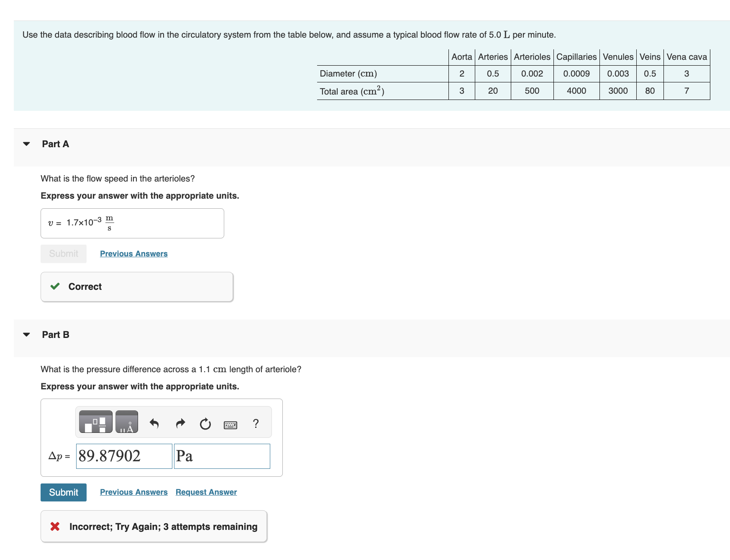Click the Request Answer link

pyautogui.click(x=205, y=492)
